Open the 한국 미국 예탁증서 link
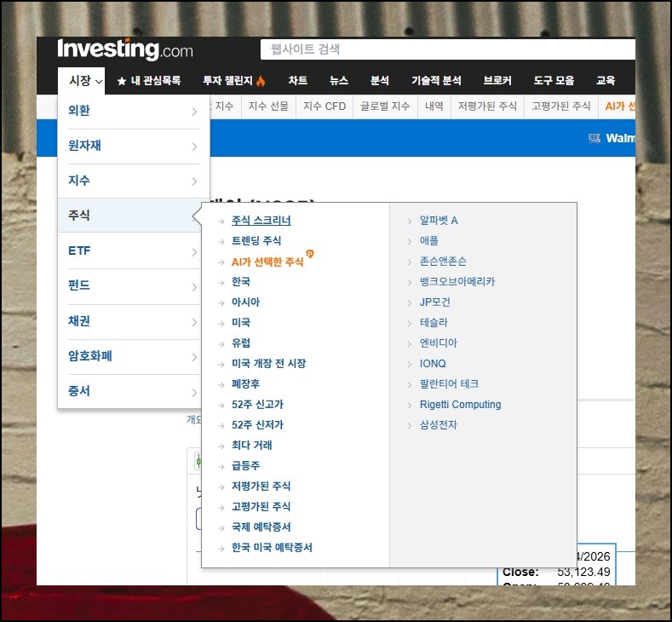Image resolution: width=672 pixels, height=622 pixels. 272,548
